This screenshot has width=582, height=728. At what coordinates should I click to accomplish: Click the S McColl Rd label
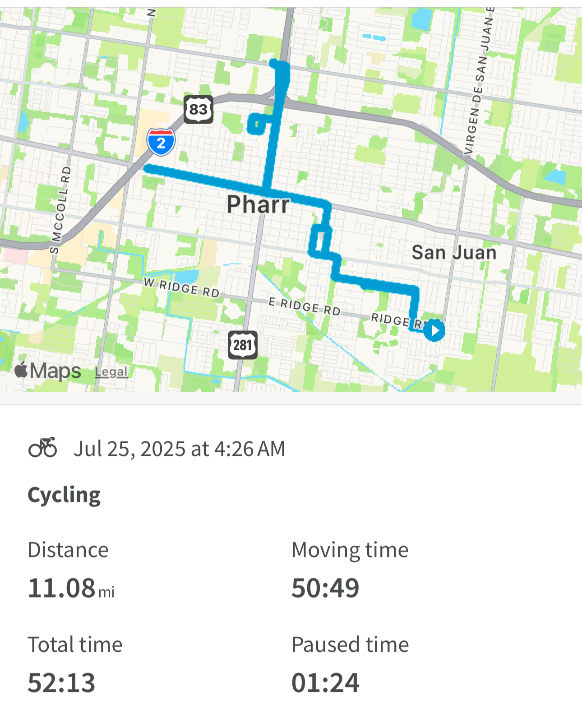pos(60,210)
